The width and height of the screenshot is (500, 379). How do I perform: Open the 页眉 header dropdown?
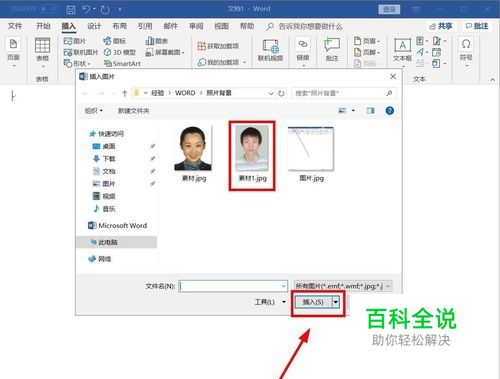pos(367,41)
